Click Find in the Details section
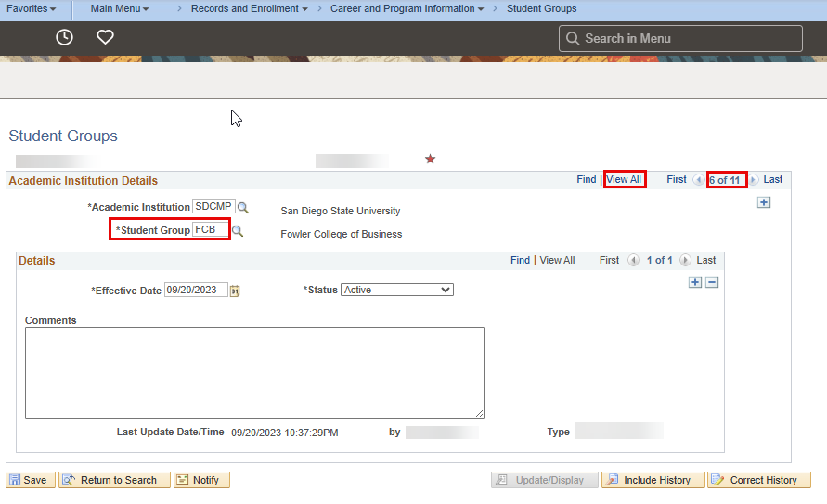The height and width of the screenshot is (504, 827). [x=520, y=261]
